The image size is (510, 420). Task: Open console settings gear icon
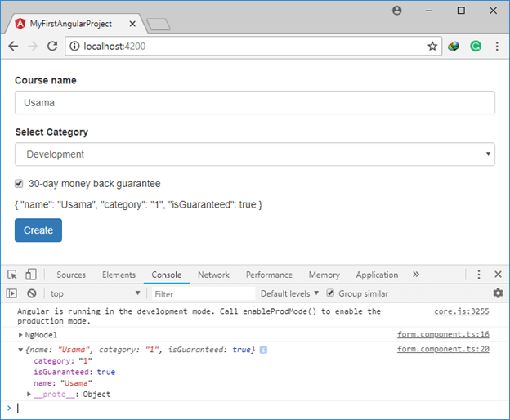[x=498, y=293]
